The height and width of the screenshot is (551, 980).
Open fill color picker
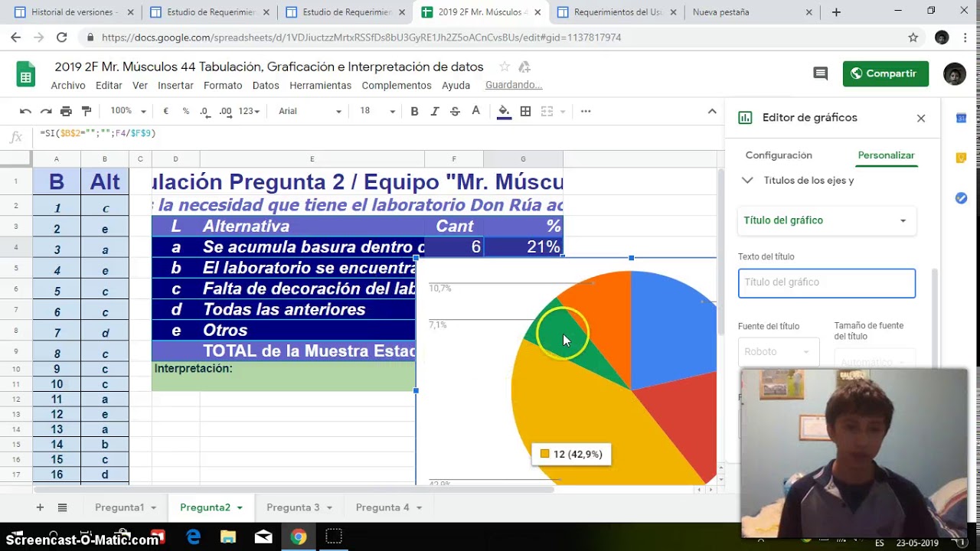[504, 111]
